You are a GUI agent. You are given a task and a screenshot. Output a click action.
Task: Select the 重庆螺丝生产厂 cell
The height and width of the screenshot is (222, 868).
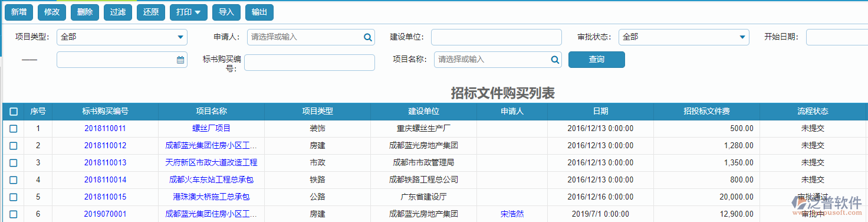(424, 128)
